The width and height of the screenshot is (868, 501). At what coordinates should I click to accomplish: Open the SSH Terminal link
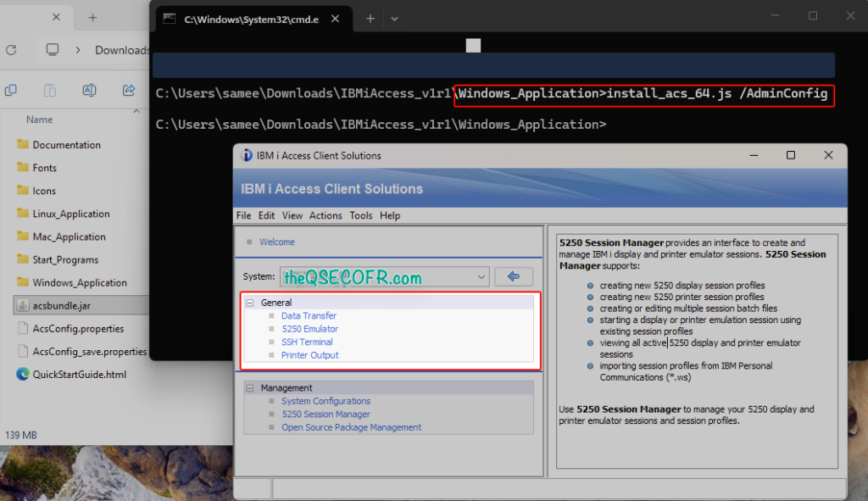[x=307, y=342]
